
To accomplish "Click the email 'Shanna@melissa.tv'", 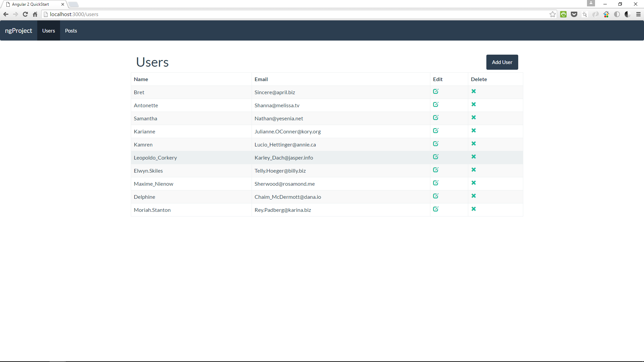I will (277, 105).
